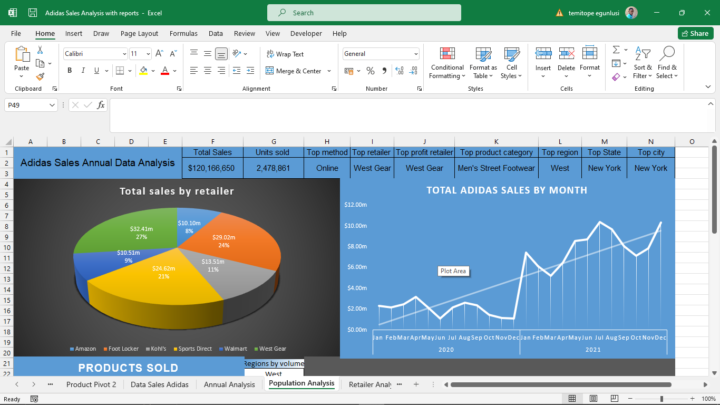Apply percent style to cells
Screen dimensions: 720x405
click(370, 71)
